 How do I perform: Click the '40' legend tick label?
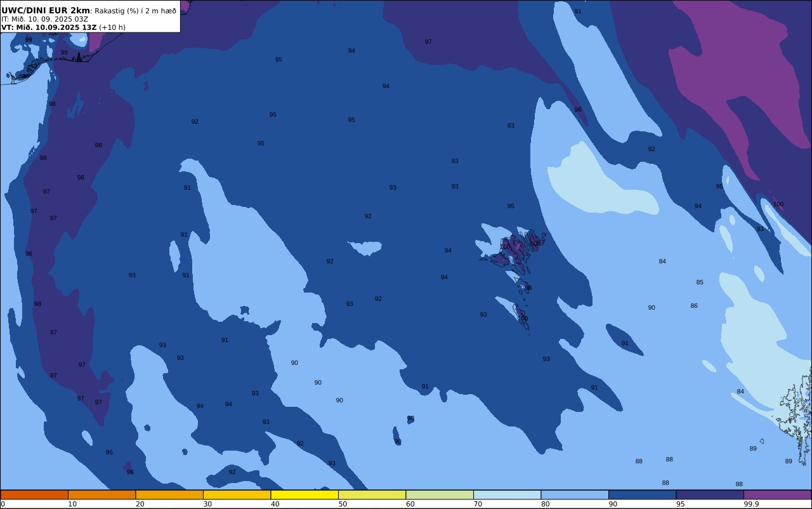(275, 504)
